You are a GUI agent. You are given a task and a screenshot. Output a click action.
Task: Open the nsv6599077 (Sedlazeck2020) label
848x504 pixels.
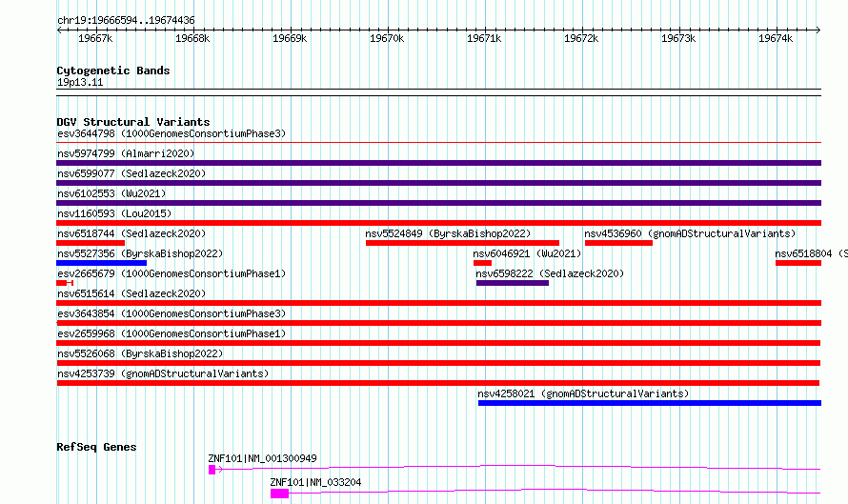tap(131, 173)
